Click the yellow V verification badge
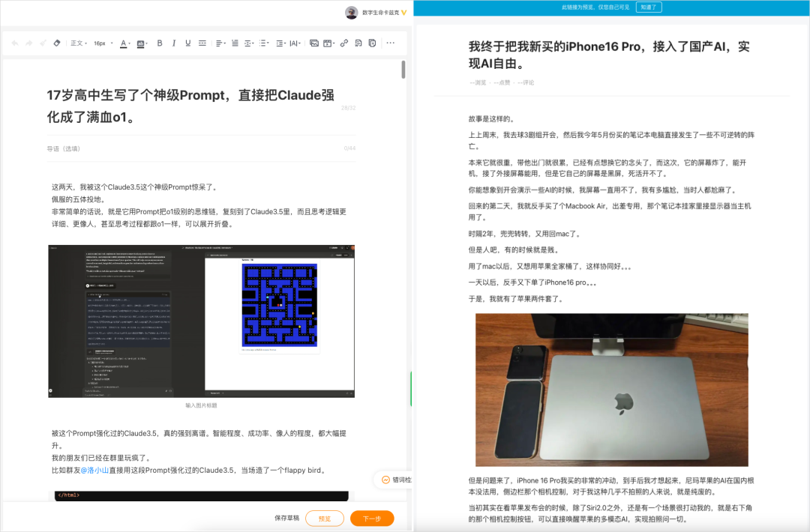Image resolution: width=810 pixels, height=532 pixels. click(404, 13)
